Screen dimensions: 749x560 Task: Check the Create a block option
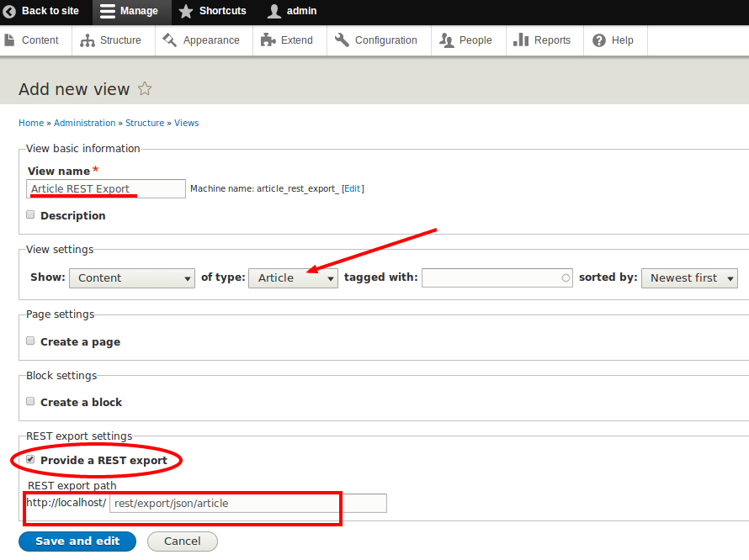[30, 401]
